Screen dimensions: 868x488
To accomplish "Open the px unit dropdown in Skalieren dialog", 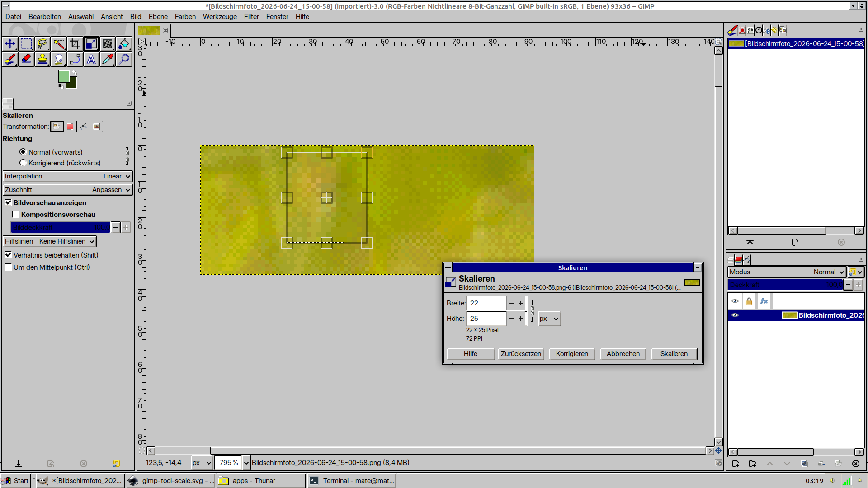I will [x=549, y=319].
